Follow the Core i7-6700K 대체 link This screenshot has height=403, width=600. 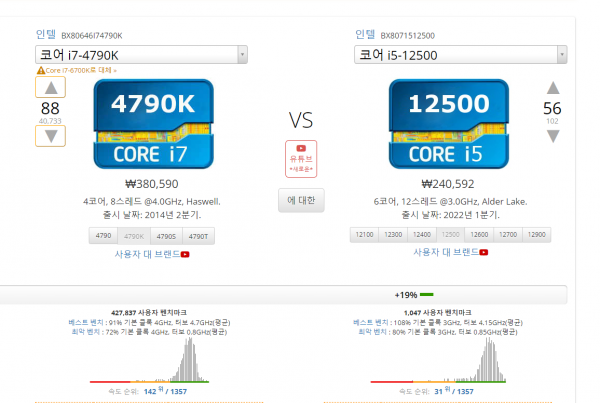81,70
